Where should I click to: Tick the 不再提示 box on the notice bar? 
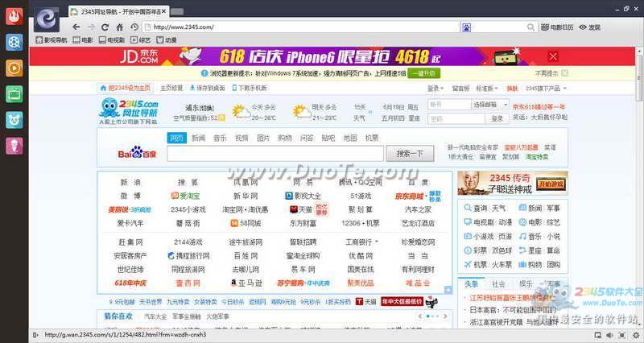pos(565,73)
